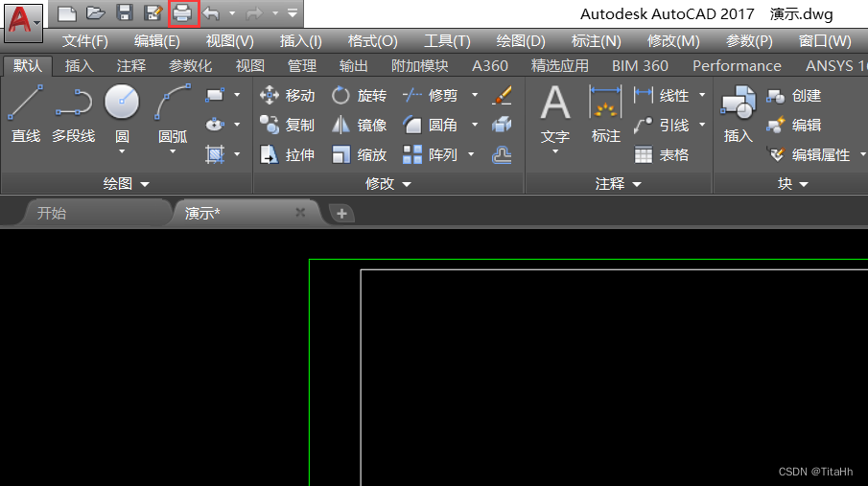Switch to the Performance ribbon tab
Viewport: 868px width, 486px height.
[x=737, y=66]
